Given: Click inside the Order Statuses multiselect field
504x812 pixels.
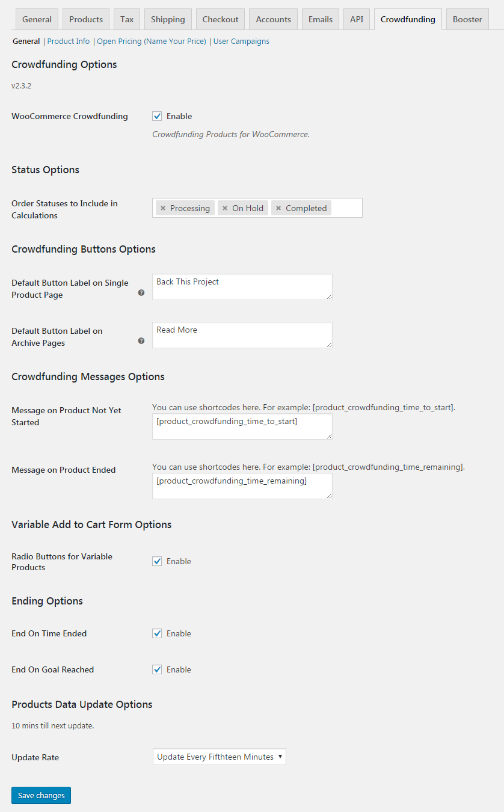Looking at the screenshot, I should tap(257, 208).
